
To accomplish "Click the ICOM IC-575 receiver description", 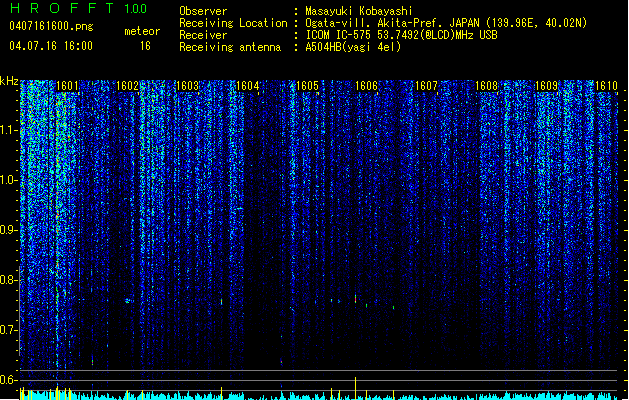I will (x=401, y=35).
